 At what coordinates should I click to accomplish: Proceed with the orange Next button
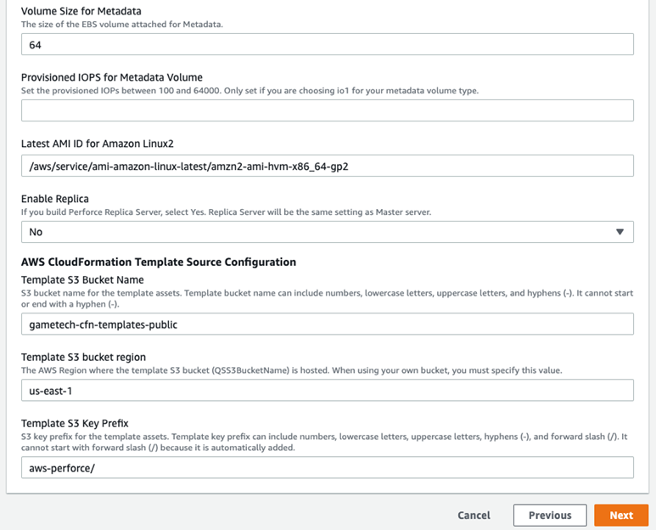621,515
